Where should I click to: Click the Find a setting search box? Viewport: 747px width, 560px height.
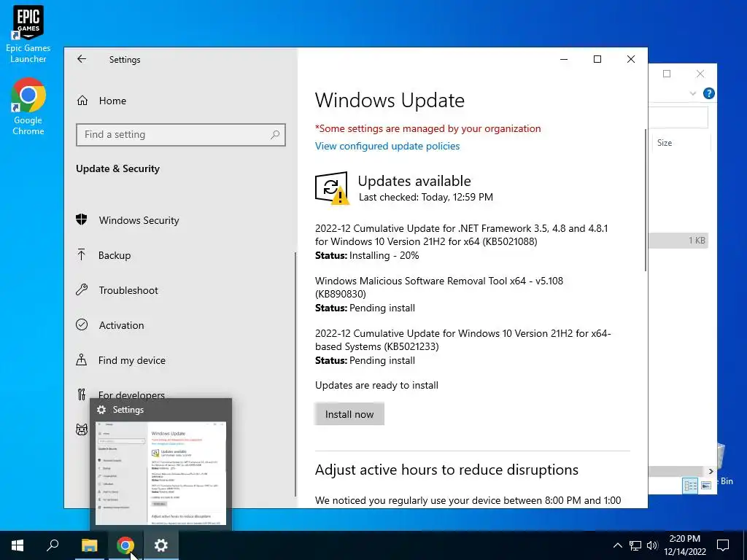(181, 135)
